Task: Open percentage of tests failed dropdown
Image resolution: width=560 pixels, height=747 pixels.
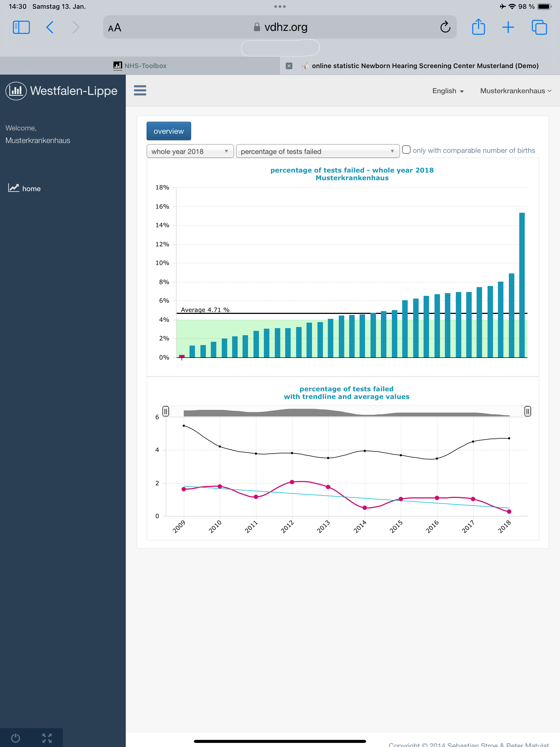Action: 317,151
